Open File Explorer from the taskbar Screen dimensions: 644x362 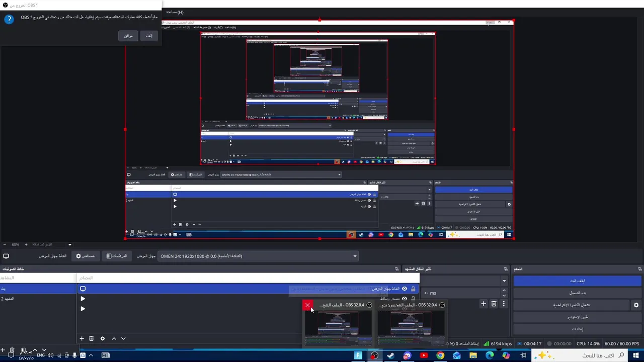click(473, 355)
